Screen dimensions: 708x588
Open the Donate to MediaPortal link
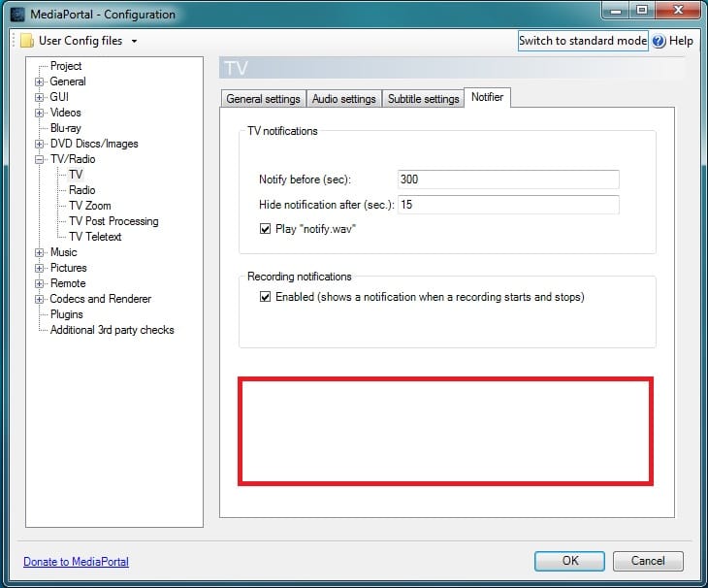point(76,562)
